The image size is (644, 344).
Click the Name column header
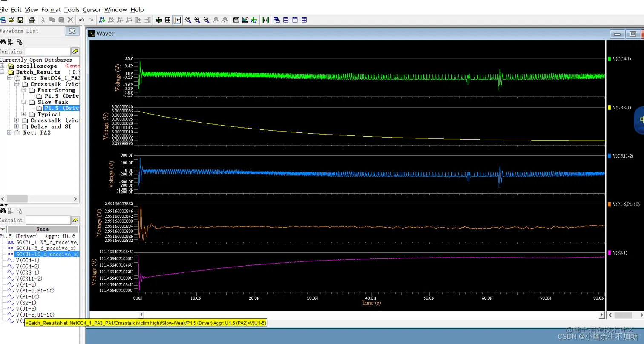click(43, 229)
